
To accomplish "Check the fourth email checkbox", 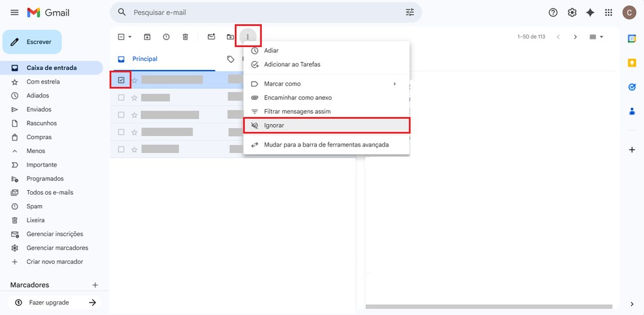I will [x=121, y=132].
